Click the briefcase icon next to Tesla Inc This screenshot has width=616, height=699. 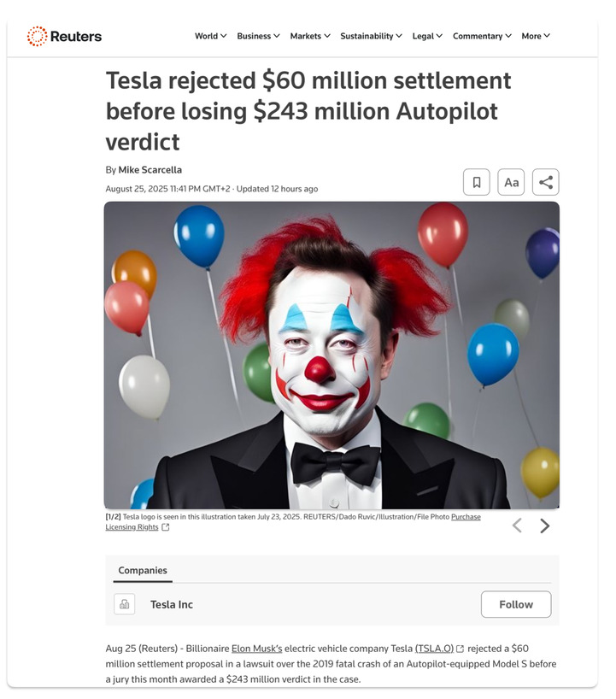[124, 604]
